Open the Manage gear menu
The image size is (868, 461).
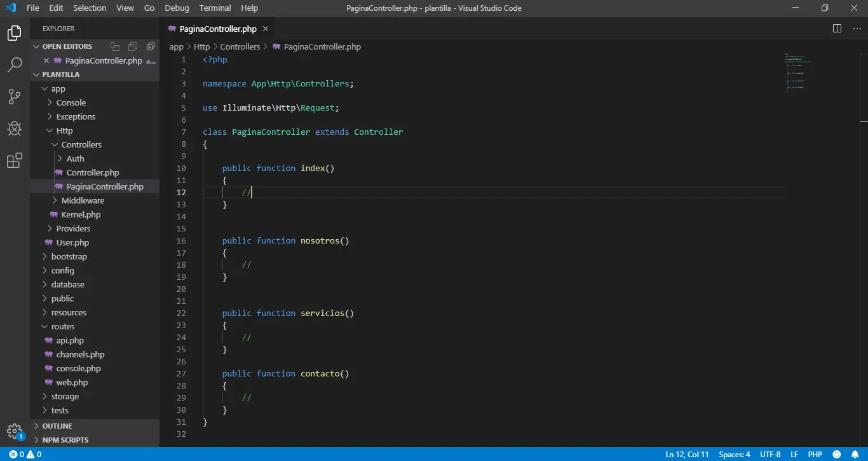tap(14, 430)
